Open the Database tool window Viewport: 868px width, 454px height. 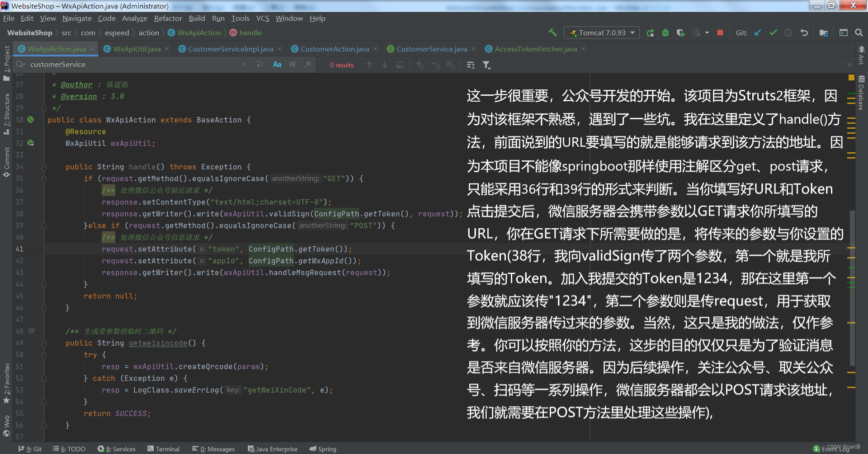click(861, 93)
